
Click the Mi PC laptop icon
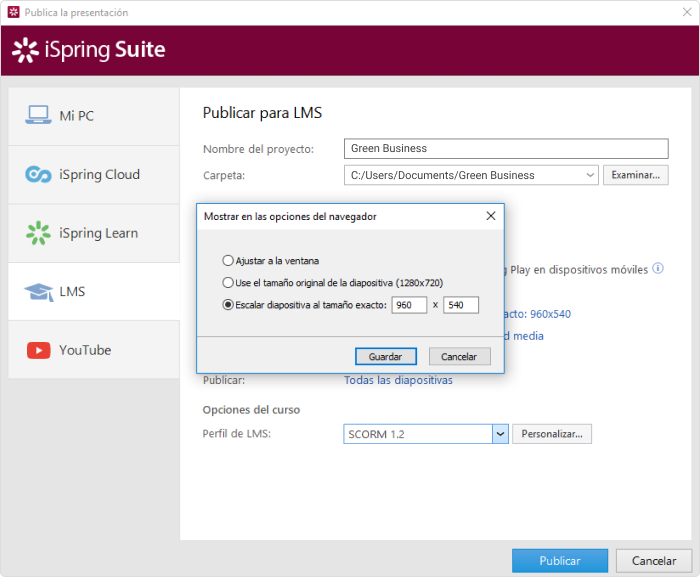[x=38, y=115]
